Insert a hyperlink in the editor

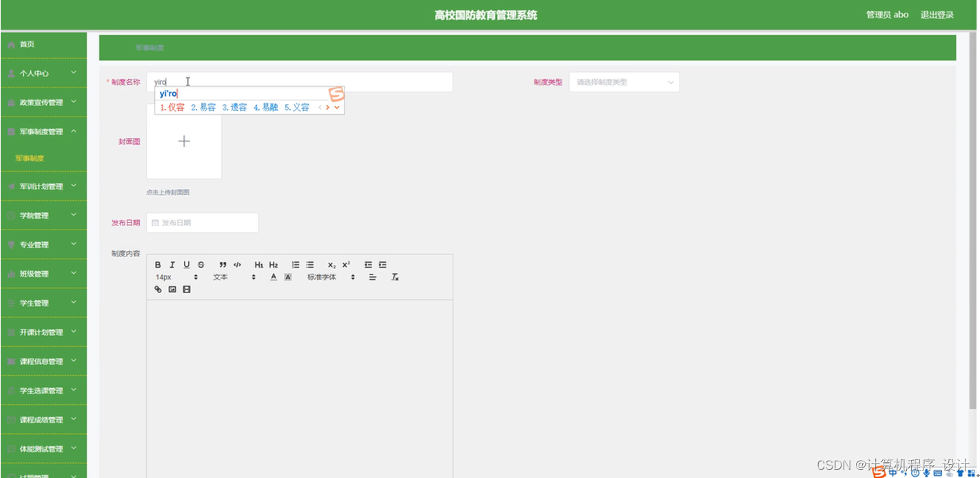(x=158, y=290)
